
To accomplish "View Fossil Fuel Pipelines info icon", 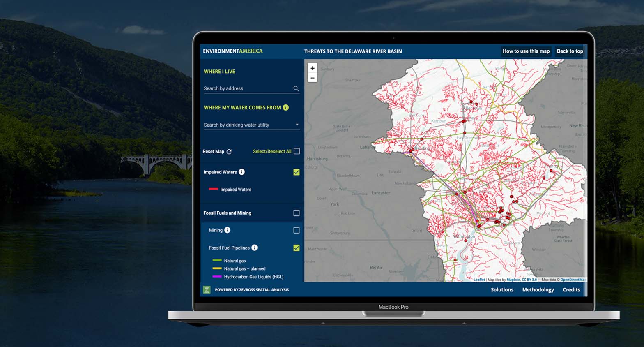I will pos(255,248).
